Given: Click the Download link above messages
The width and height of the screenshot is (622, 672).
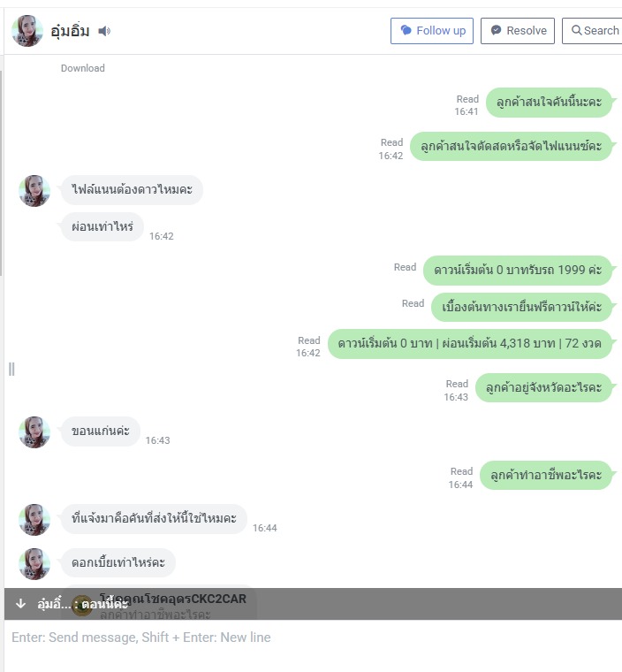Looking at the screenshot, I should [83, 68].
